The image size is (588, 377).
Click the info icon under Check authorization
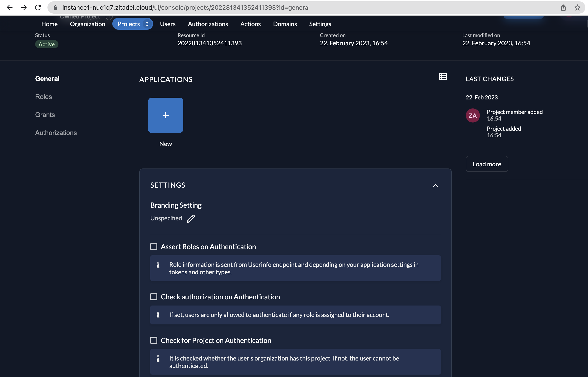[x=158, y=315]
